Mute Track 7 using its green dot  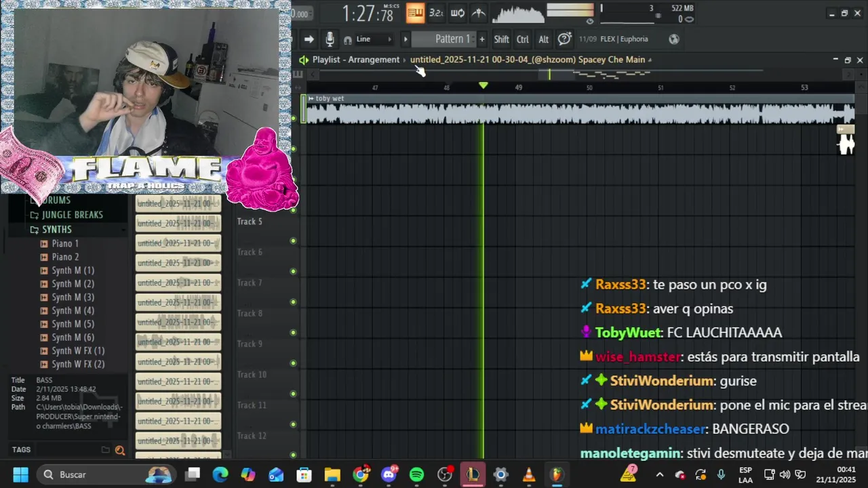click(x=293, y=302)
